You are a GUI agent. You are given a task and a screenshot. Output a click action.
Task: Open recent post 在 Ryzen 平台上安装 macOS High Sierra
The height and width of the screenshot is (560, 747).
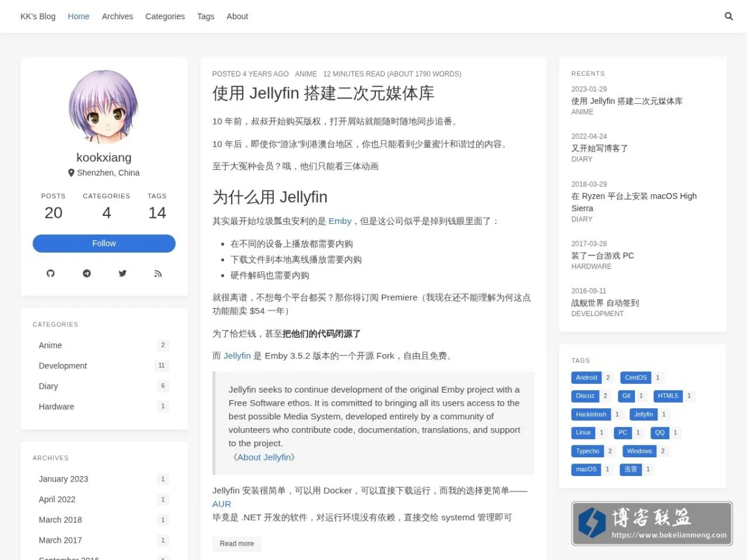click(x=634, y=202)
